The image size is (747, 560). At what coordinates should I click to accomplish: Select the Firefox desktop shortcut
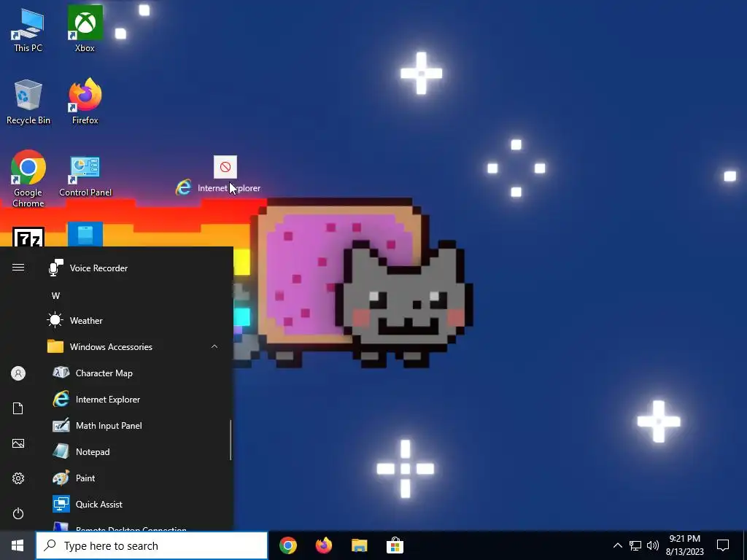coord(85,101)
